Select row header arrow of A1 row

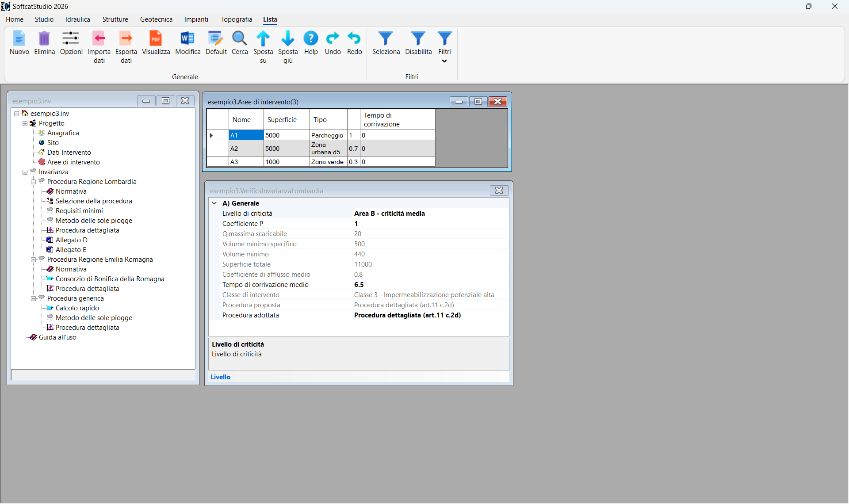click(218, 135)
